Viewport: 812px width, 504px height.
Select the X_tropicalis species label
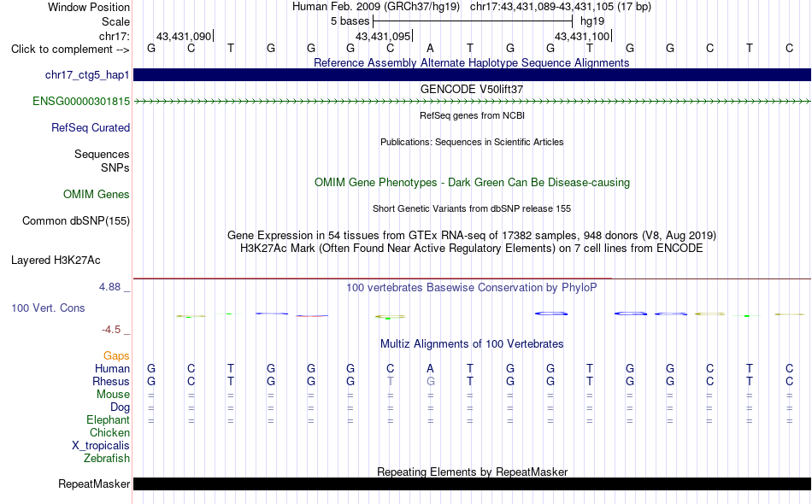coord(101,446)
